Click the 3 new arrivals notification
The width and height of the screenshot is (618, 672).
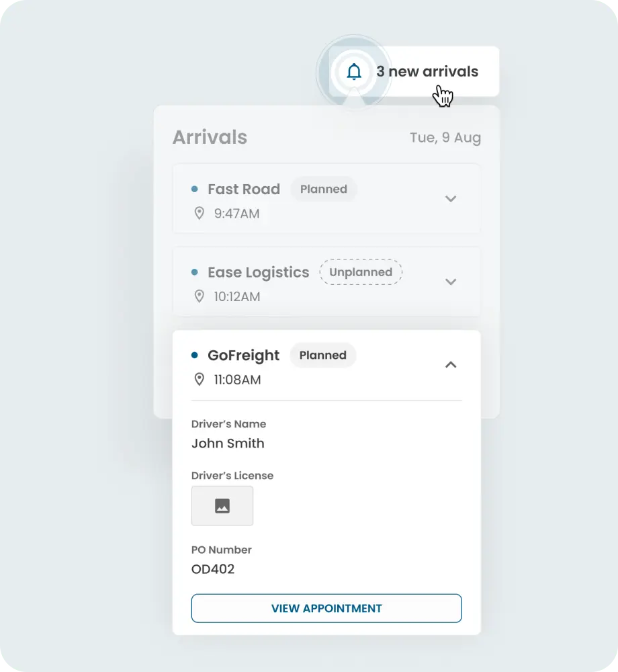click(427, 71)
